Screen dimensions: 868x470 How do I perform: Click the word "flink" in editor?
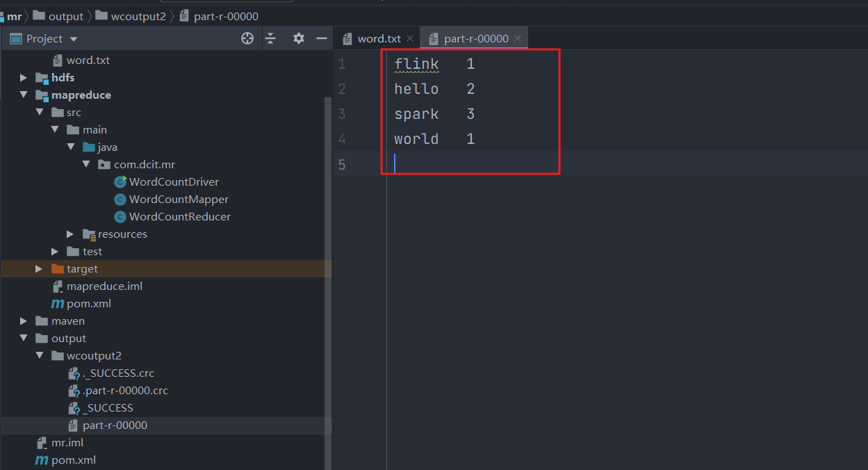pyautogui.click(x=416, y=64)
